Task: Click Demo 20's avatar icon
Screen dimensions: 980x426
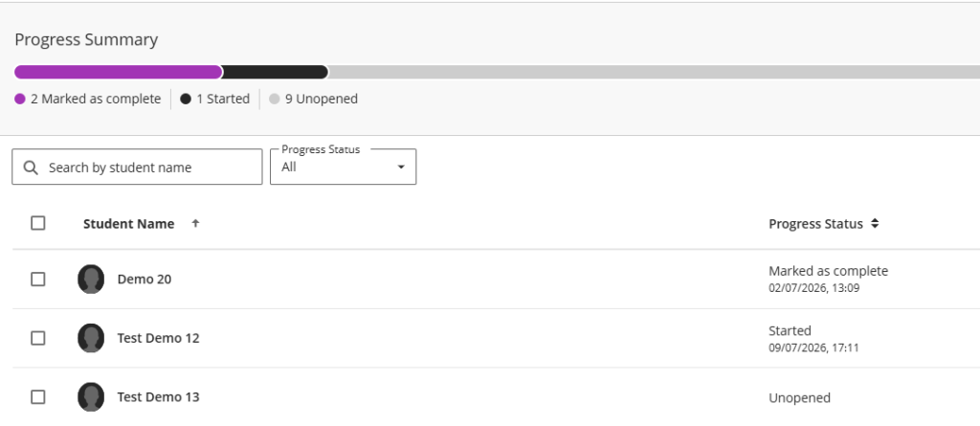Action: (91, 279)
